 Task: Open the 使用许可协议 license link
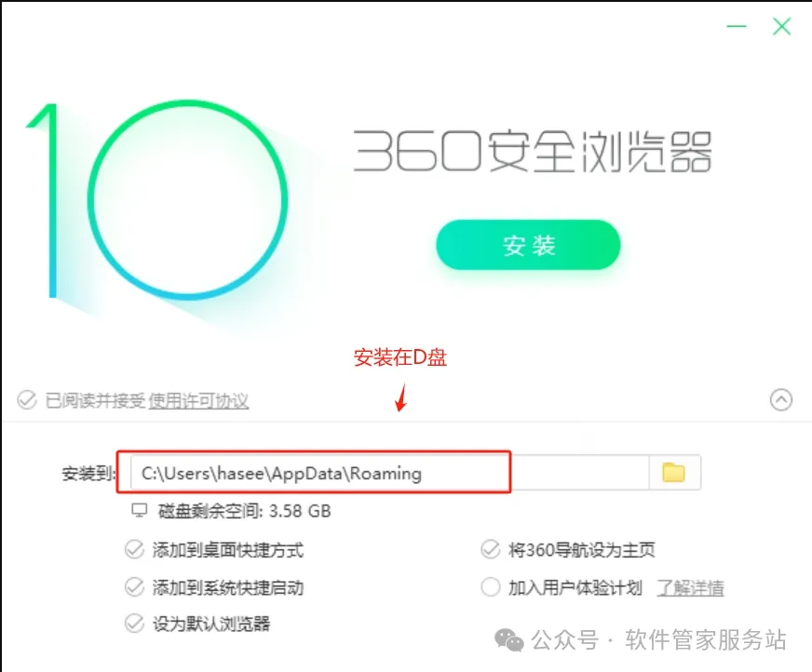coord(198,401)
